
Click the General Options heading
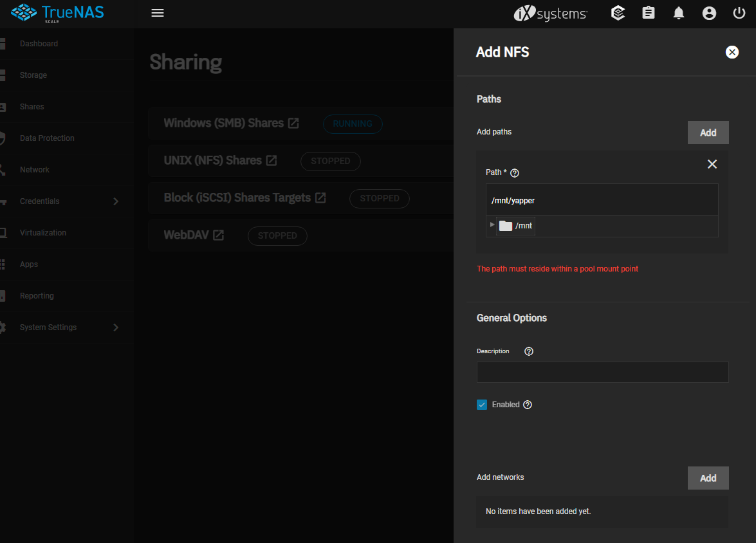point(512,318)
